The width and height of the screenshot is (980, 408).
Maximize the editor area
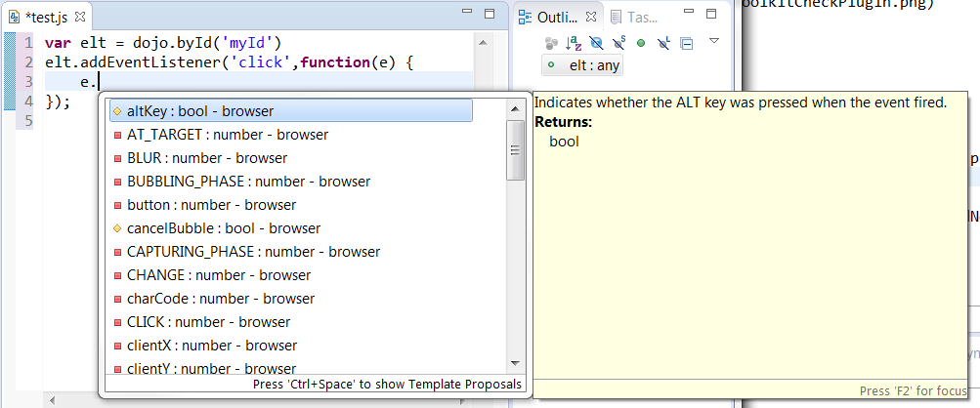pyautogui.click(x=490, y=13)
